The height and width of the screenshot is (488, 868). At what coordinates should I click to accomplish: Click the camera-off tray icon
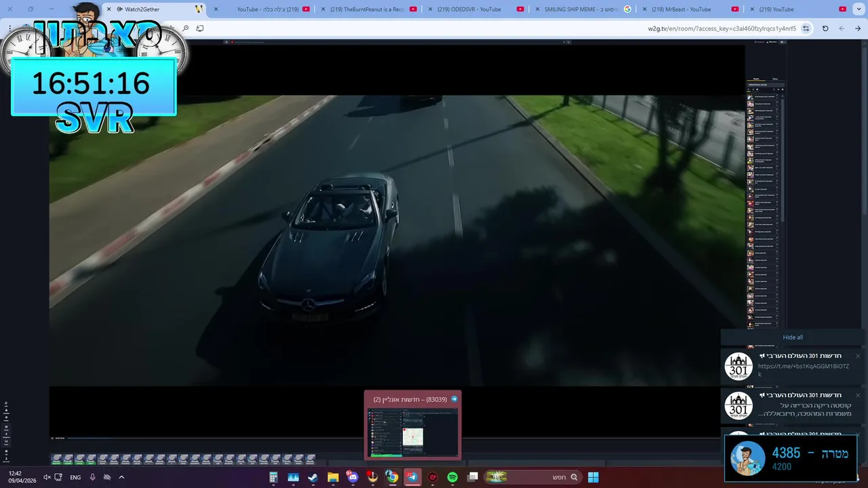click(x=106, y=477)
